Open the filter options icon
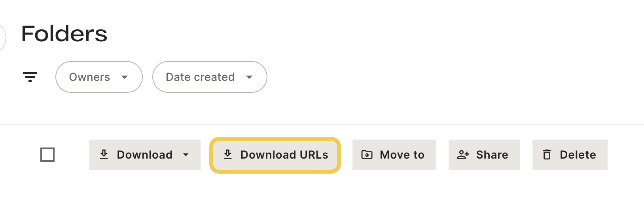The width and height of the screenshot is (644, 203). click(x=30, y=77)
